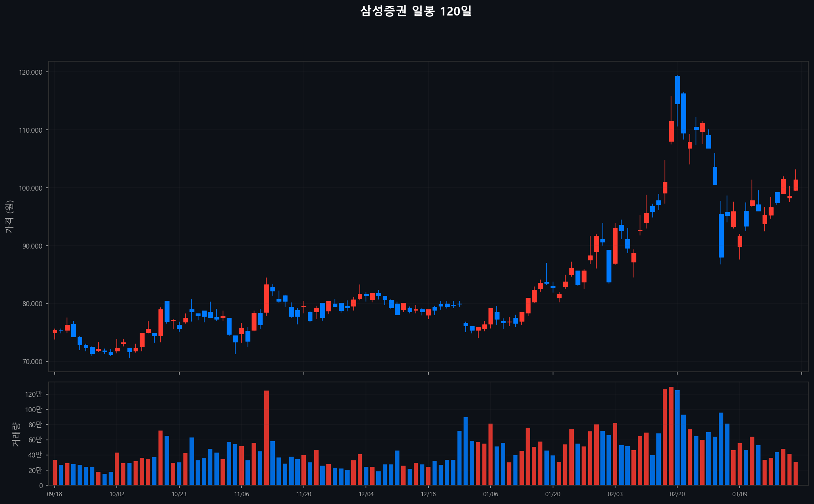Viewport: 814px width, 504px height.
Task: Click the 02/20 date label
Action: point(677,494)
